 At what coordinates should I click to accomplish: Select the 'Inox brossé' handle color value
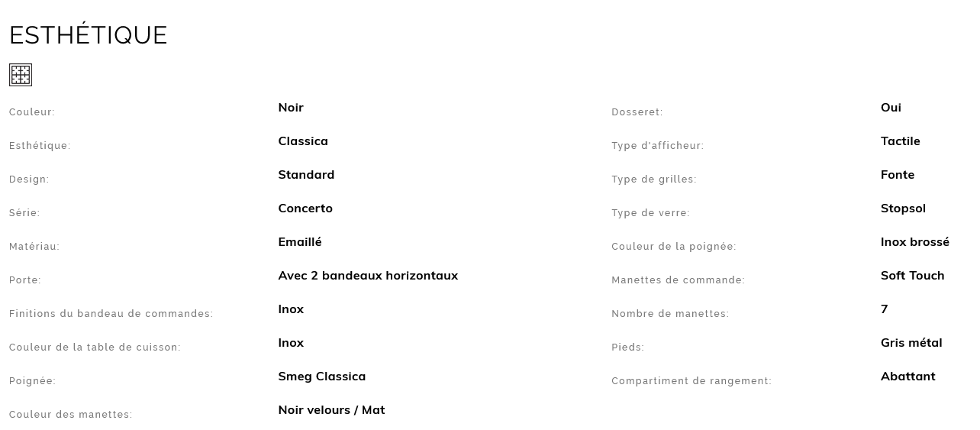tap(915, 242)
